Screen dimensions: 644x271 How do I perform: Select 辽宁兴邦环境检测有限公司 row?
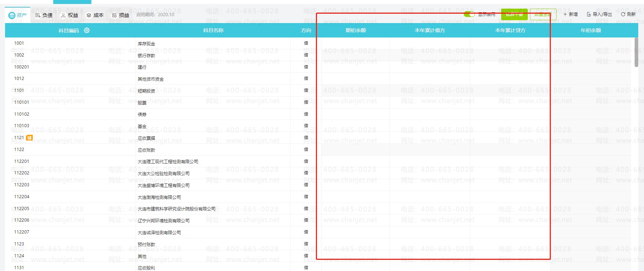(x=164, y=221)
